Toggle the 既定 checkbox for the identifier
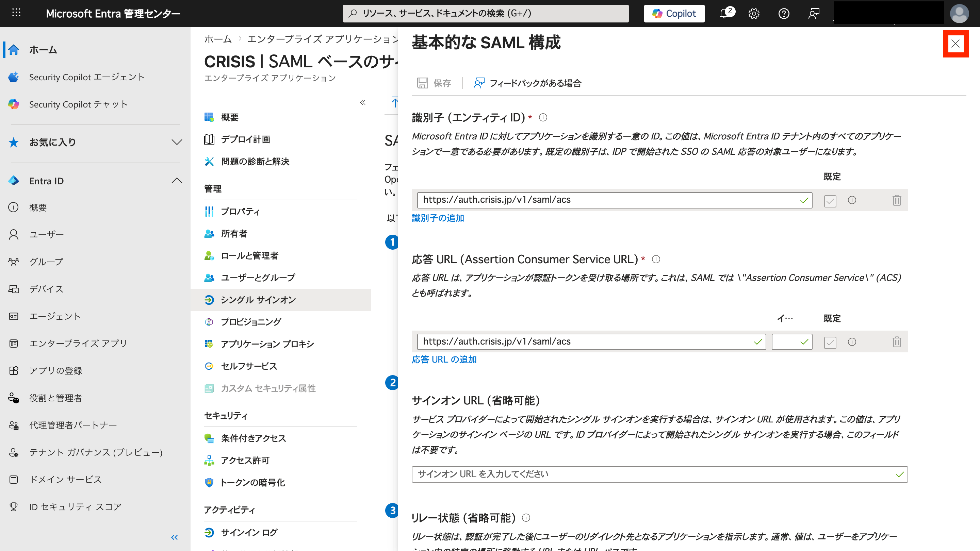Image resolution: width=980 pixels, height=551 pixels. tap(830, 200)
